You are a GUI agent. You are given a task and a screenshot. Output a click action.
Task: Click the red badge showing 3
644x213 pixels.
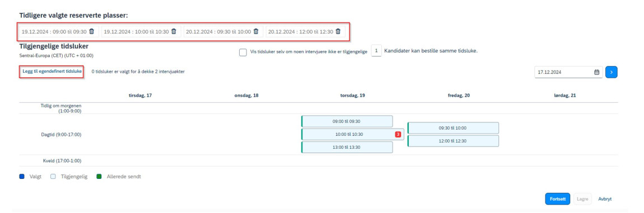click(398, 134)
